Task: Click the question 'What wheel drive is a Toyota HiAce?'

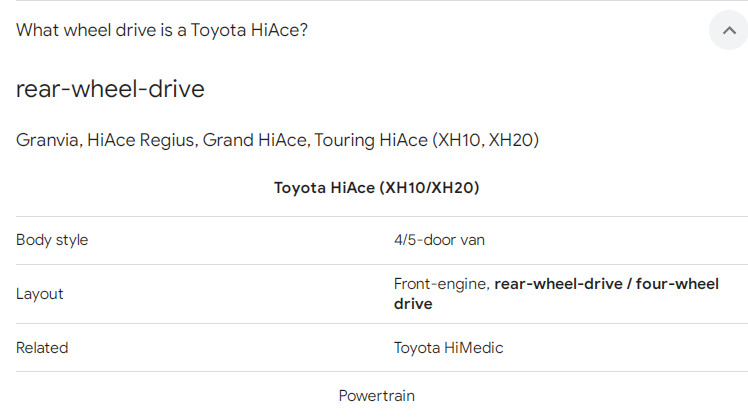Action: coord(162,30)
